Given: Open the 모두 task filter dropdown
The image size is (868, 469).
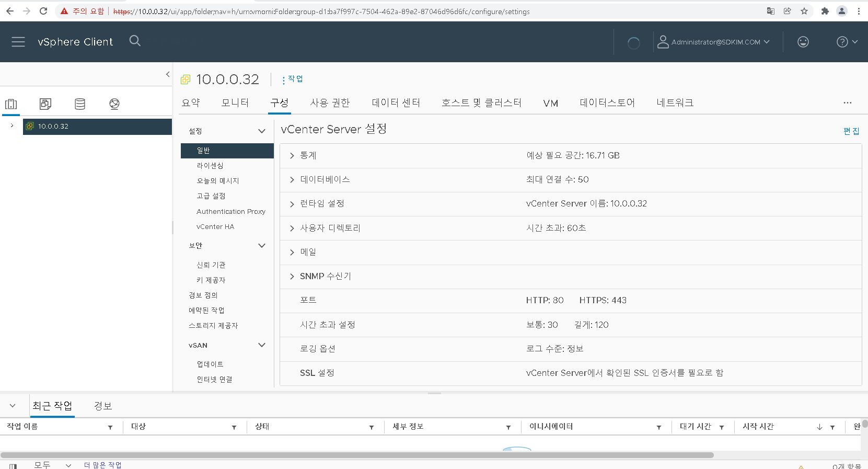Looking at the screenshot, I should [52, 465].
